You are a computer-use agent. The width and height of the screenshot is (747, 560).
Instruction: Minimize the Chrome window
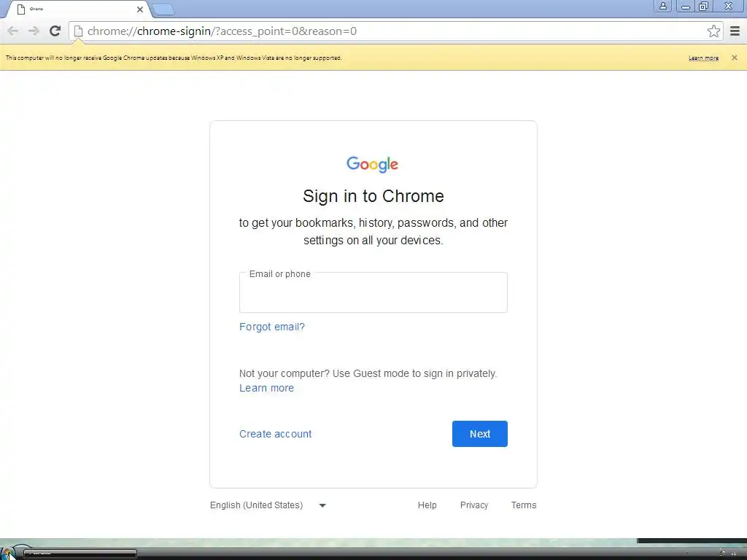(686, 6)
